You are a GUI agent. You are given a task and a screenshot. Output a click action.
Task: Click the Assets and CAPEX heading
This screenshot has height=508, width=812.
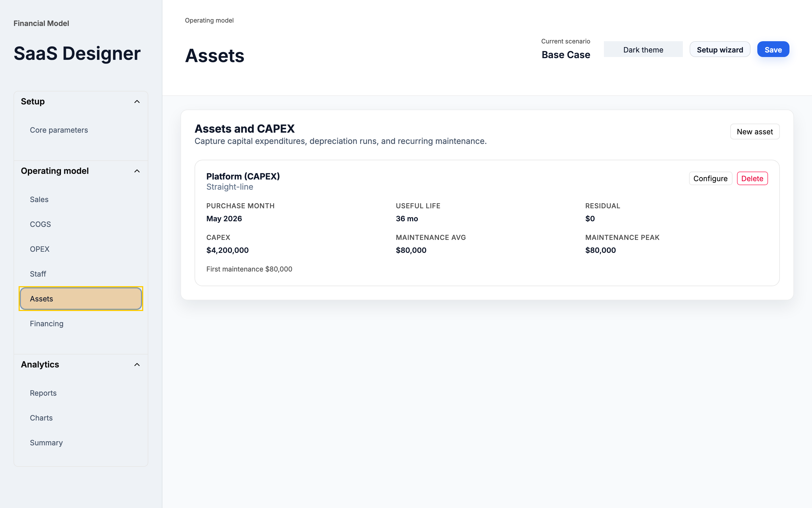point(244,129)
